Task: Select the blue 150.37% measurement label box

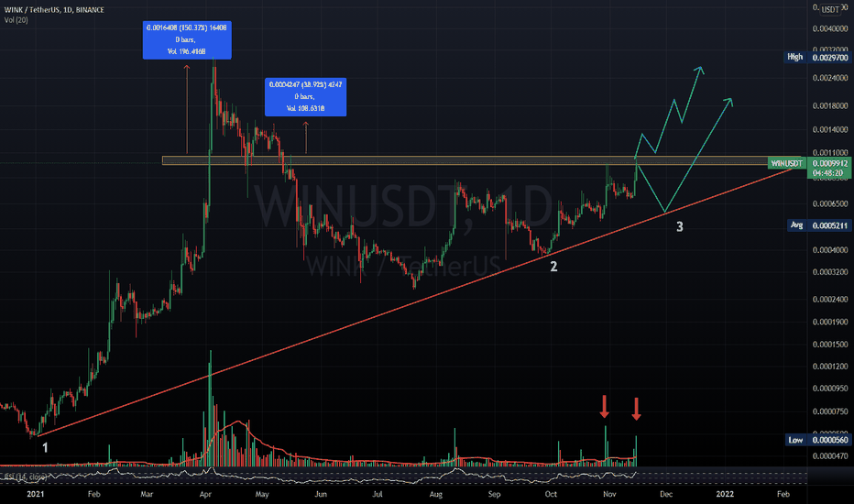Action: pyautogui.click(x=187, y=39)
